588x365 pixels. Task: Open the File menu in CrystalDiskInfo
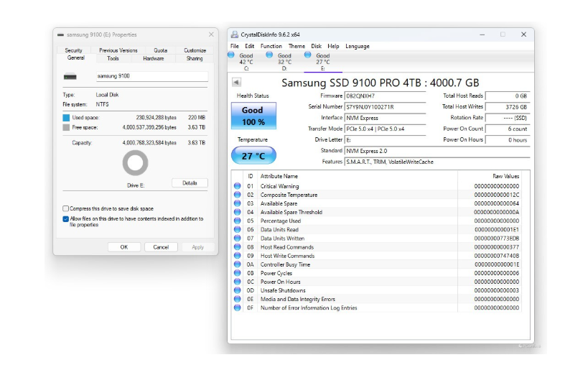[234, 46]
